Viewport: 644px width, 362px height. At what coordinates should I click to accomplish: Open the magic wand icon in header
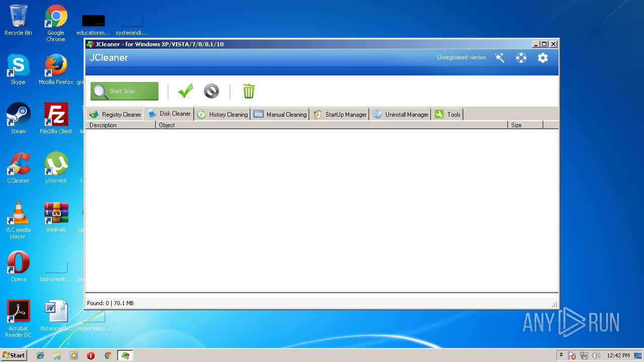[x=500, y=58]
